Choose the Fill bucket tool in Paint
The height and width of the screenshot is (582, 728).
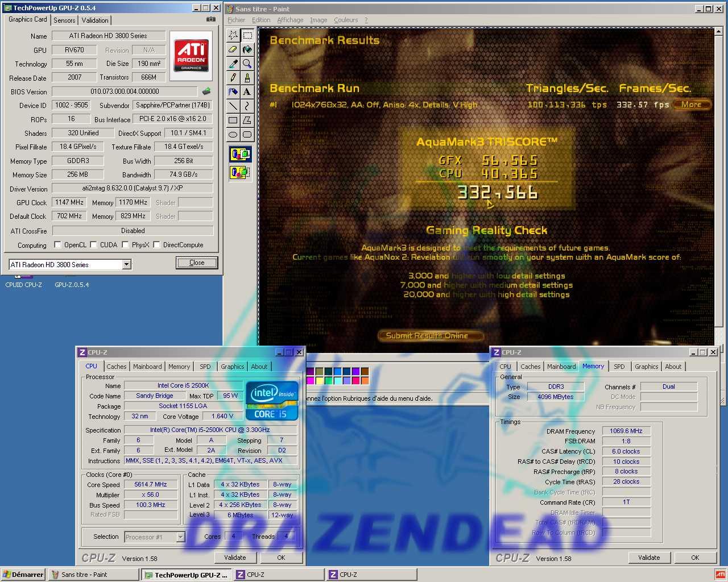[247, 49]
